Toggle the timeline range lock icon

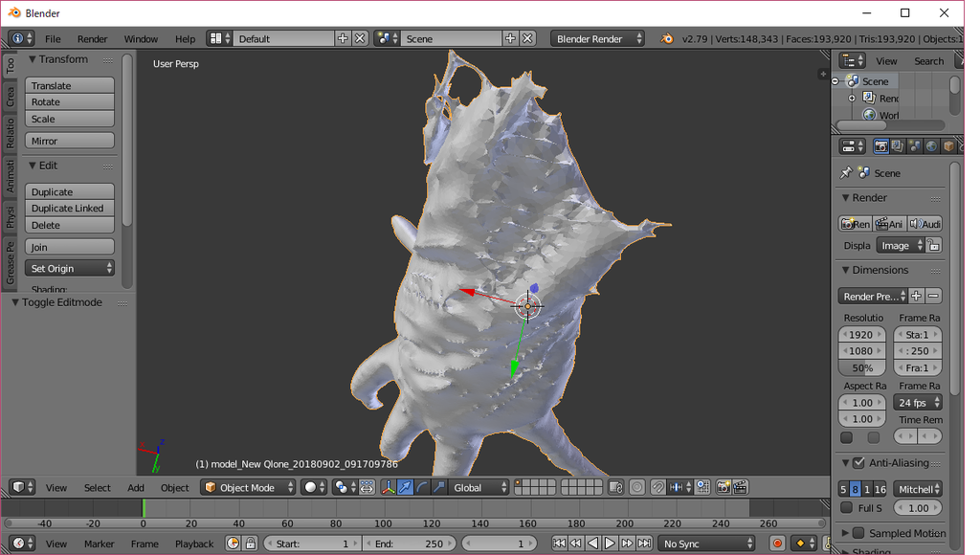pos(250,544)
